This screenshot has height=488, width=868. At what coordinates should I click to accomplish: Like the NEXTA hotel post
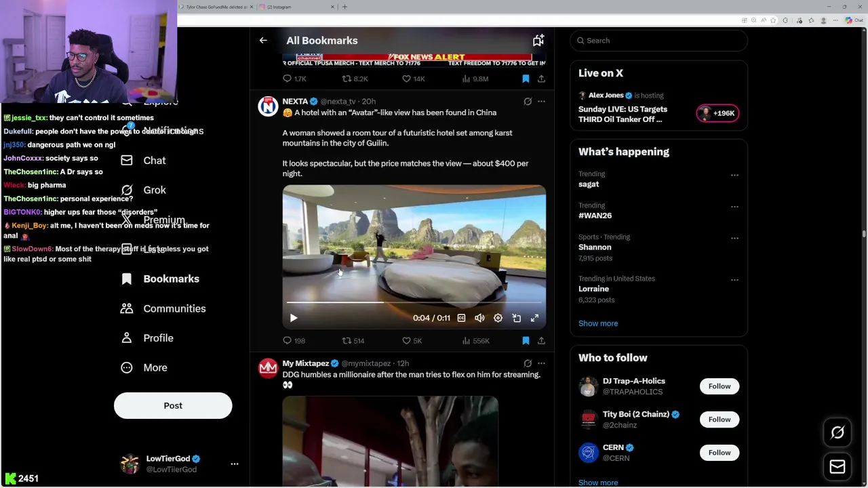(x=412, y=341)
